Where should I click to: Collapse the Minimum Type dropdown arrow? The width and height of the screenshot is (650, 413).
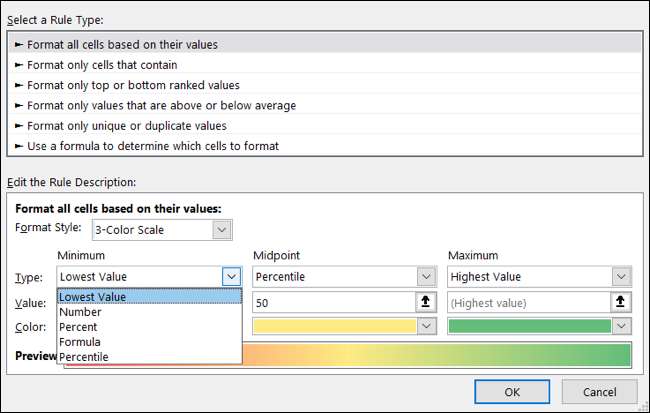click(x=232, y=276)
